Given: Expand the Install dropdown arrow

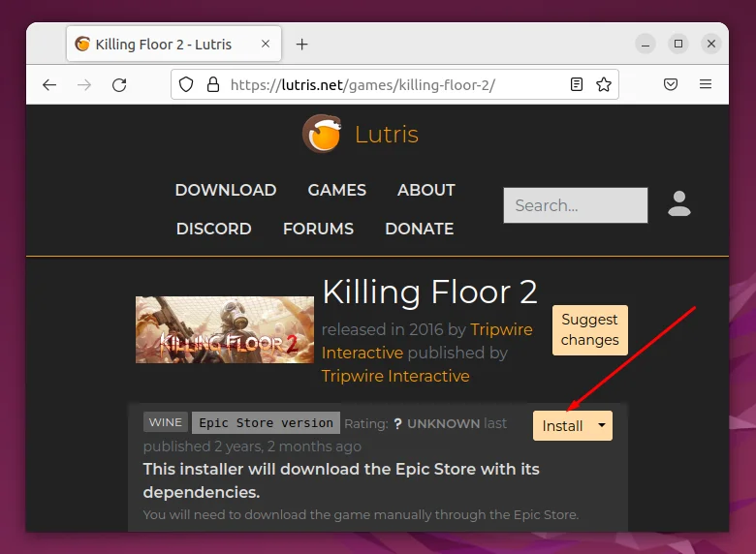Looking at the screenshot, I should [x=602, y=425].
